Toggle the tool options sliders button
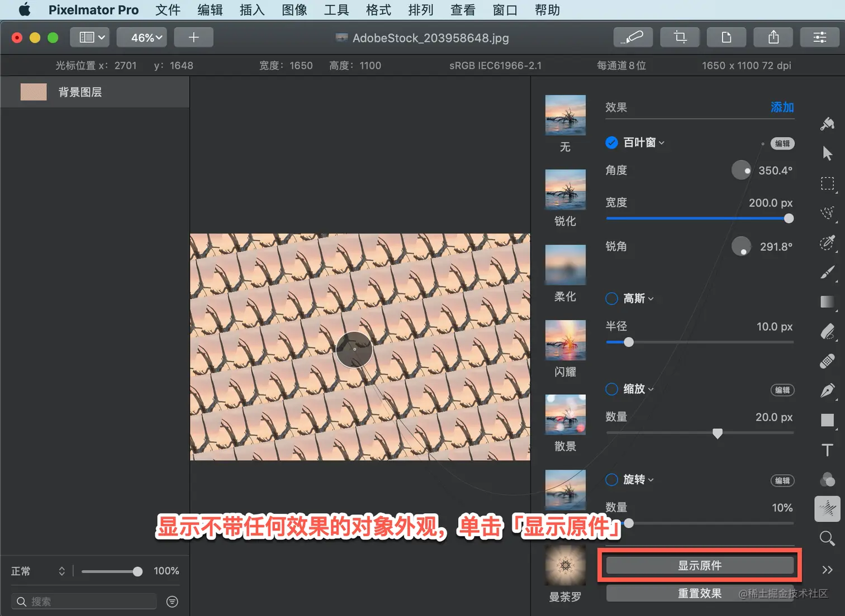 820,37
